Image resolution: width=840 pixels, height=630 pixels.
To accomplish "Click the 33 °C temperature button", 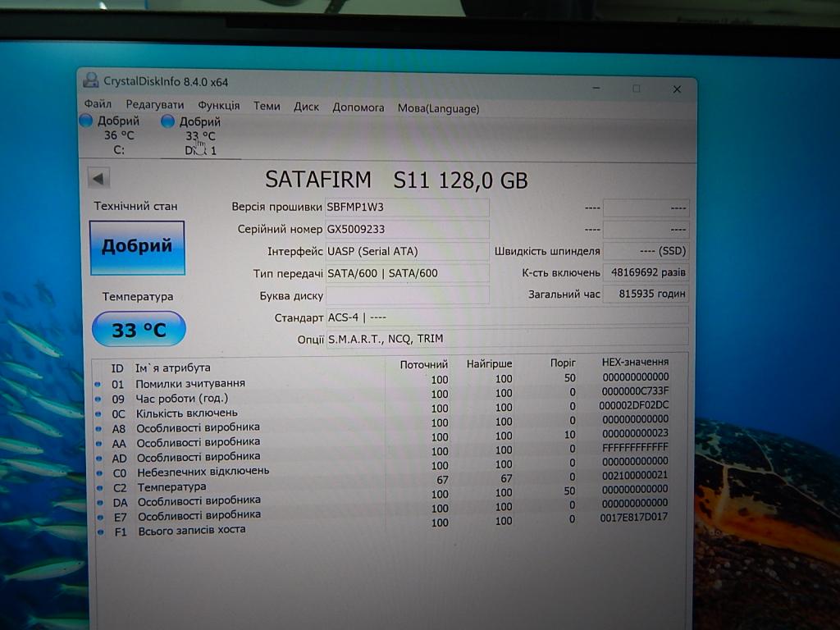I will point(139,329).
